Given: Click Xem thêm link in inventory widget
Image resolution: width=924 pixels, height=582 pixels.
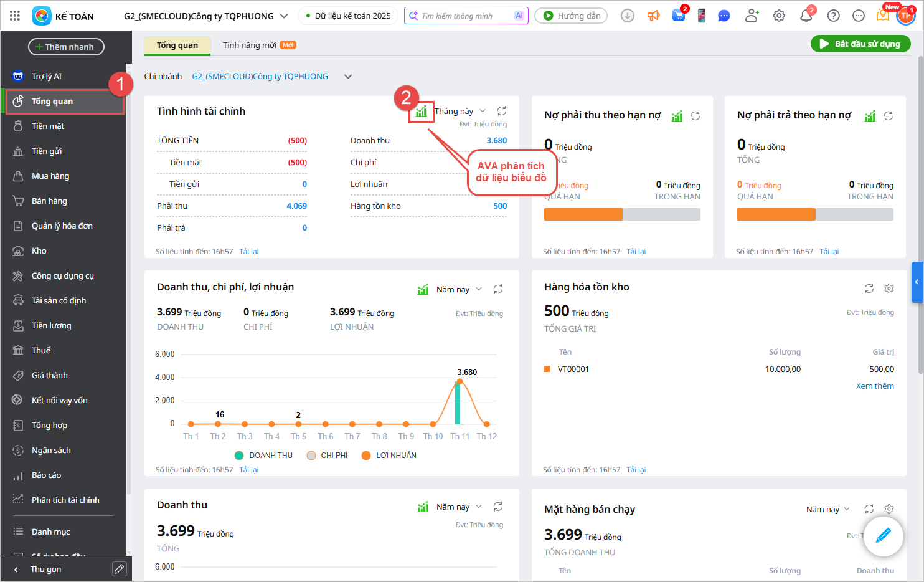Looking at the screenshot, I should point(874,386).
